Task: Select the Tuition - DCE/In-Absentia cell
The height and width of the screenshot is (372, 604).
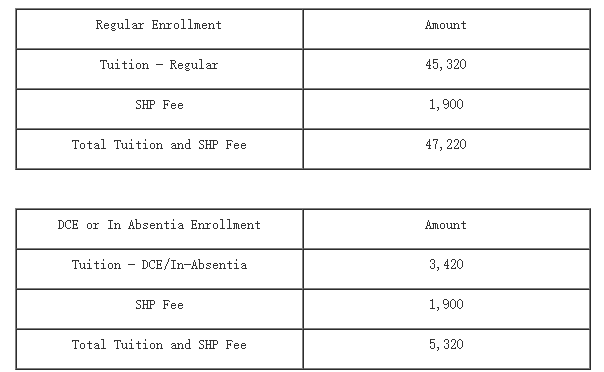Action: [x=159, y=269]
